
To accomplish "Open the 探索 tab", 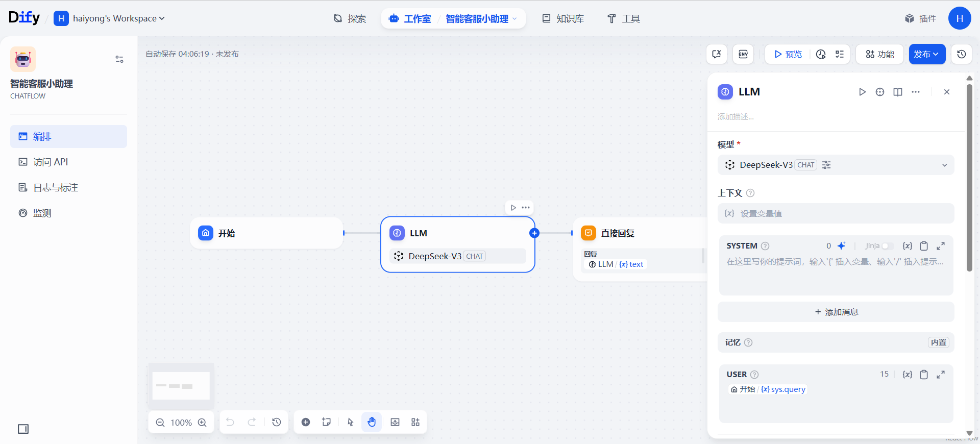I will (350, 19).
